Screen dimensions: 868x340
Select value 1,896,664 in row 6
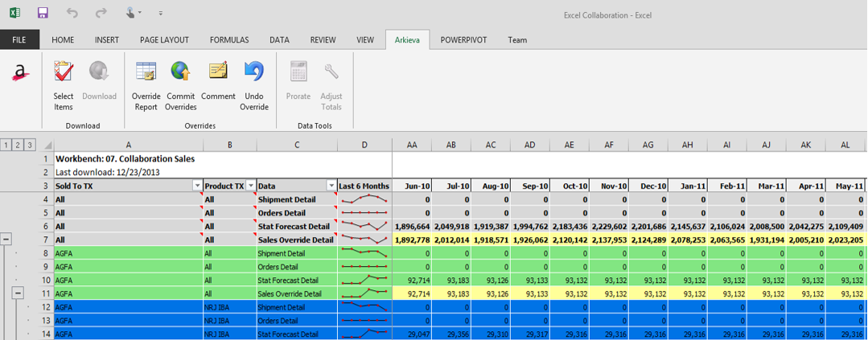point(412,226)
